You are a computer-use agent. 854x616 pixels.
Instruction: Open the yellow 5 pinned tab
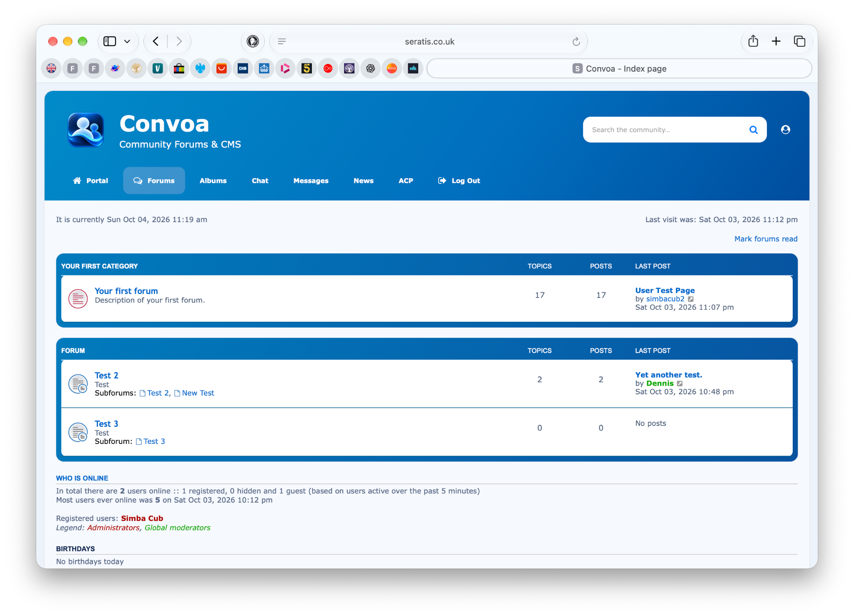(306, 68)
